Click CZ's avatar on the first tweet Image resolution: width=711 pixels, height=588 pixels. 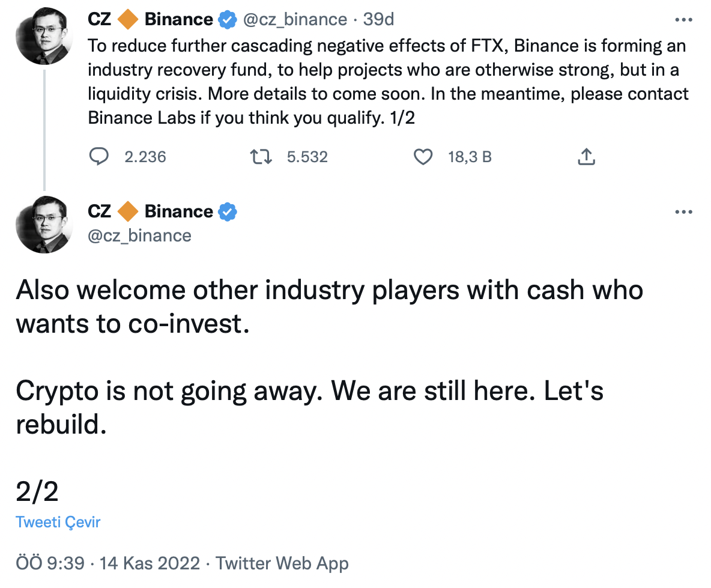tap(44, 36)
